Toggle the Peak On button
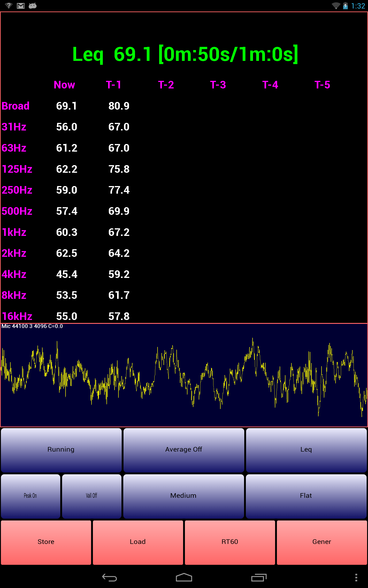The image size is (368, 588). click(x=30, y=496)
